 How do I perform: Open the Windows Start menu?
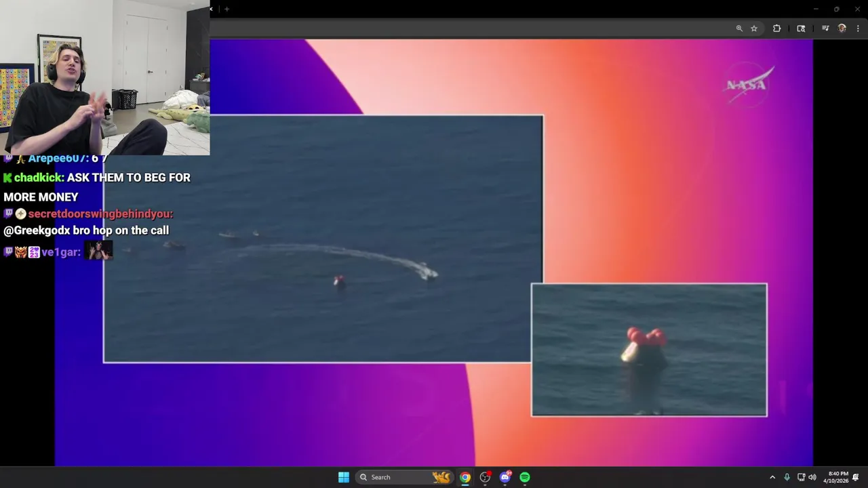(344, 477)
